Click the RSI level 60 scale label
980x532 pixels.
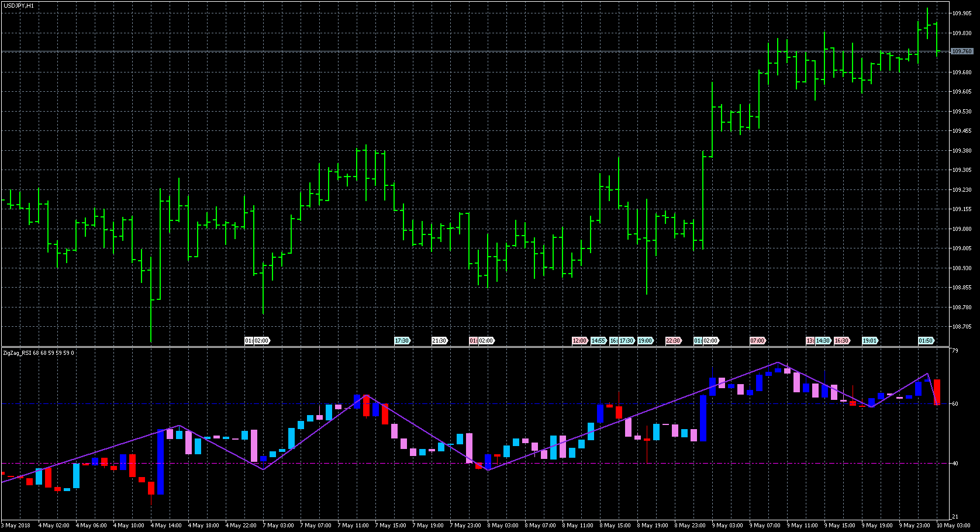955,404
